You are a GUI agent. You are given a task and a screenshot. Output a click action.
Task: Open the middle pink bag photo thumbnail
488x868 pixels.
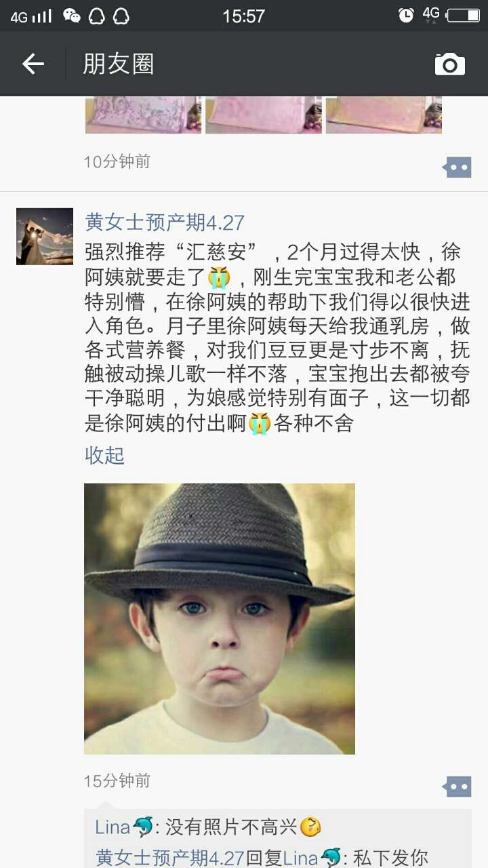264,115
